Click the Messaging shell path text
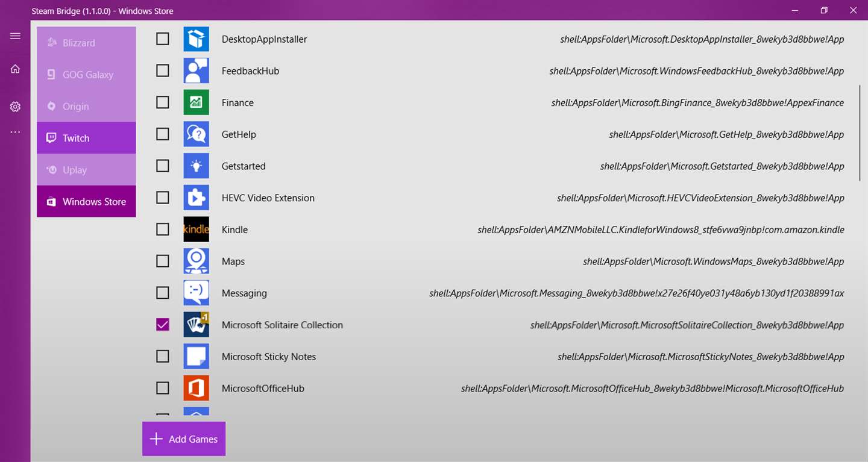The image size is (868, 462). 637,293
